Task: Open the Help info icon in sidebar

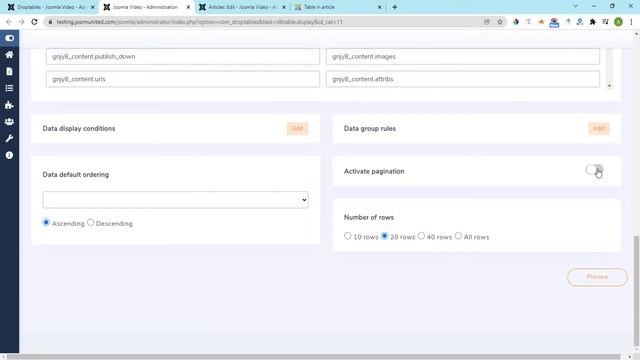Action: pyautogui.click(x=9, y=155)
